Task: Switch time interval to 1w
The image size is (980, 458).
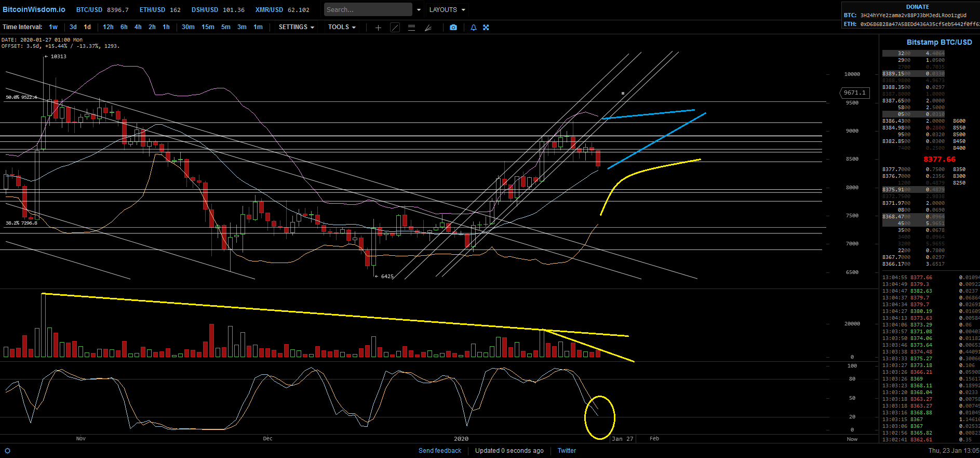Action: (x=53, y=27)
